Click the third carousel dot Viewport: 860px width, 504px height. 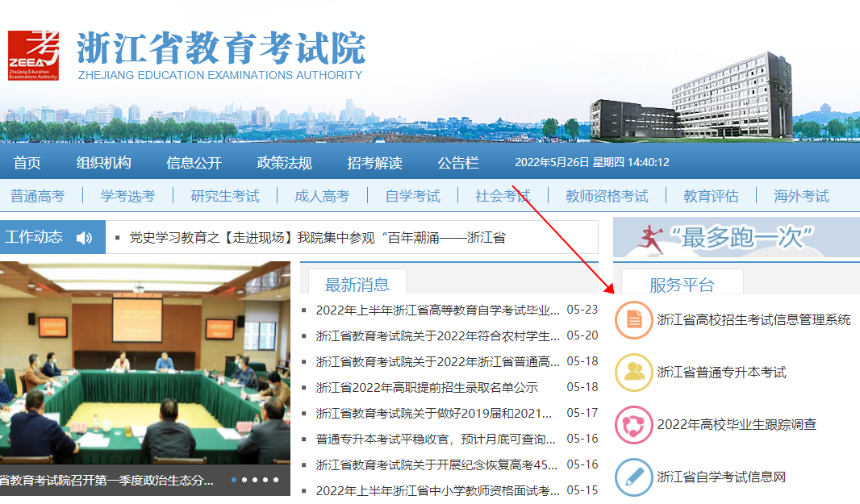[x=255, y=480]
